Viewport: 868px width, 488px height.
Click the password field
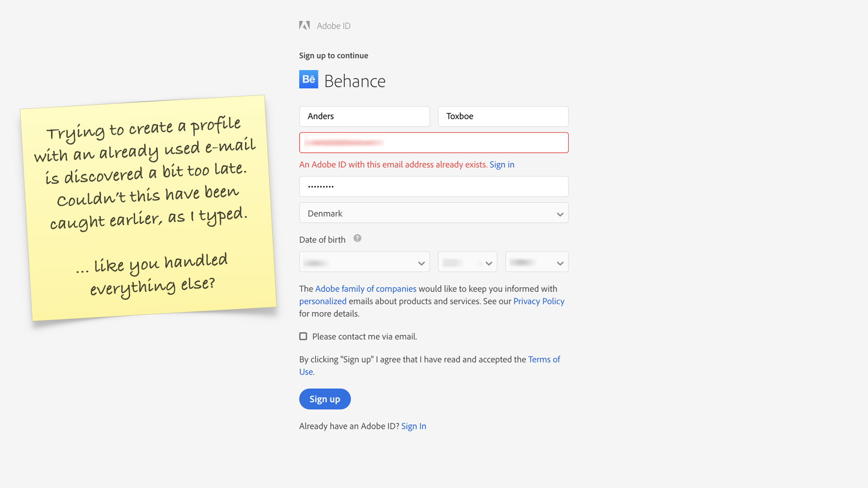tap(434, 187)
